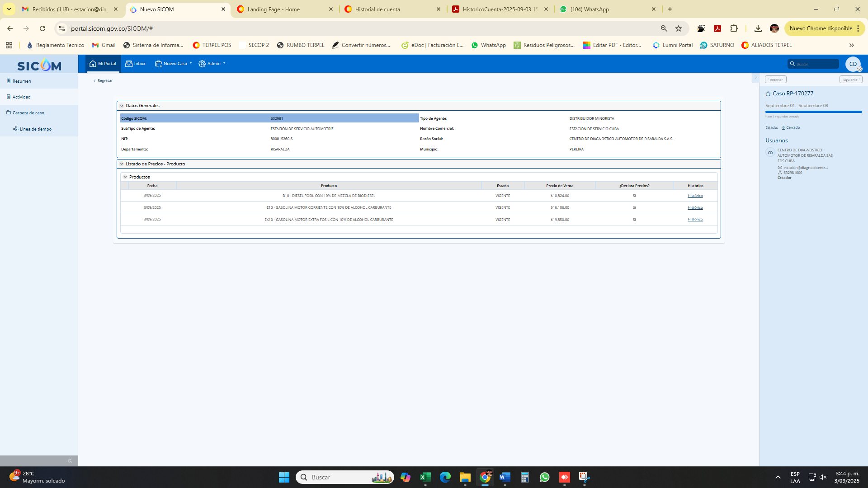This screenshot has height=488, width=868.
Task: Select Resumen in the left sidebar
Action: pos(22,81)
